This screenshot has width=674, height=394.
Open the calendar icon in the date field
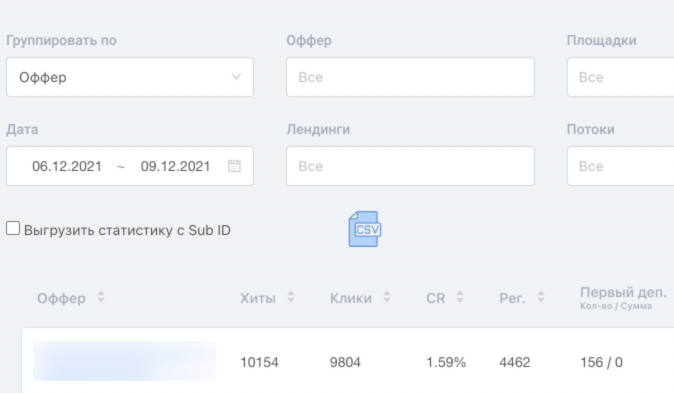click(x=234, y=166)
